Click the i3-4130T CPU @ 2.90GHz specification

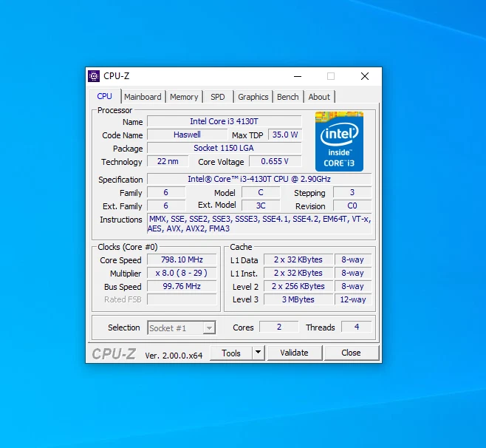259,179
